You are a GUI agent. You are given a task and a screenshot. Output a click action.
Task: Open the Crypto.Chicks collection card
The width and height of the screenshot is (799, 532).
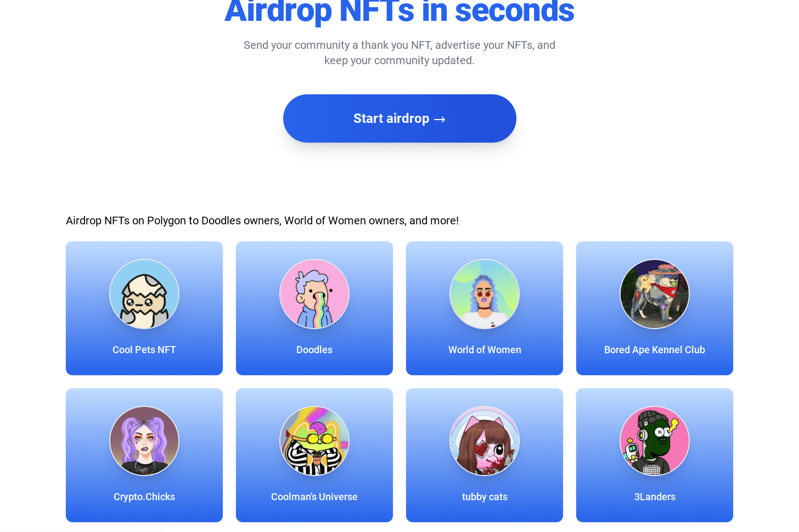coord(144,455)
